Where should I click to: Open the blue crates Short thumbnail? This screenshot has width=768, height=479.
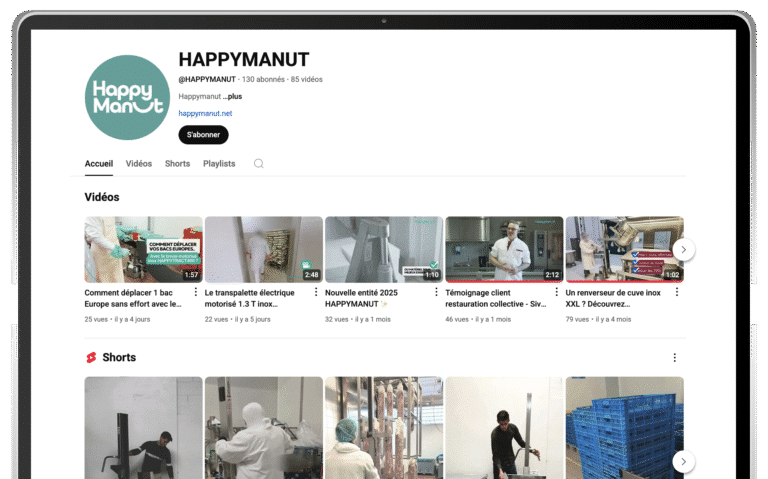[624, 427]
